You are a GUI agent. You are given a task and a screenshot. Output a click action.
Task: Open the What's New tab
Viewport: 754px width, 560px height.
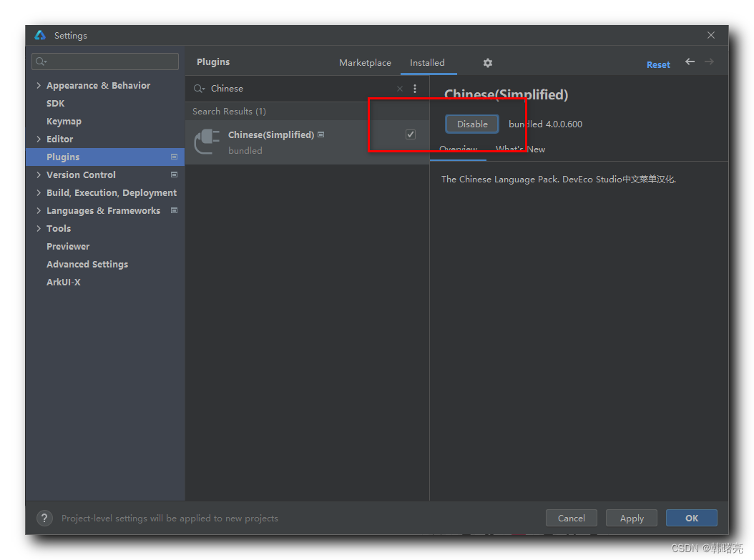(520, 149)
